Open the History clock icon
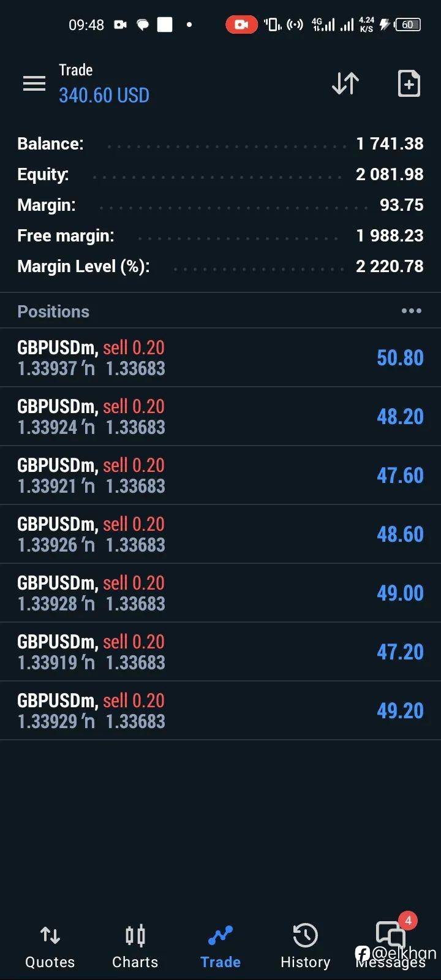This screenshot has height=980, width=441. coord(305,936)
